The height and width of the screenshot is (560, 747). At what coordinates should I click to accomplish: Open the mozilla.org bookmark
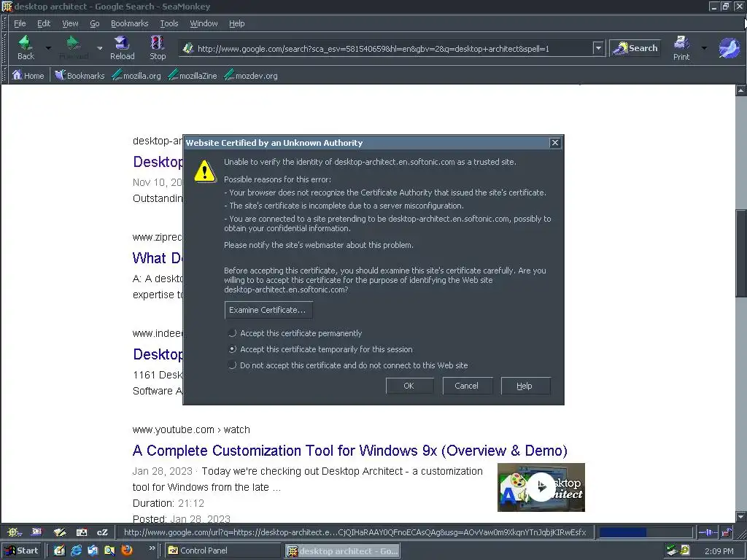[x=136, y=75]
